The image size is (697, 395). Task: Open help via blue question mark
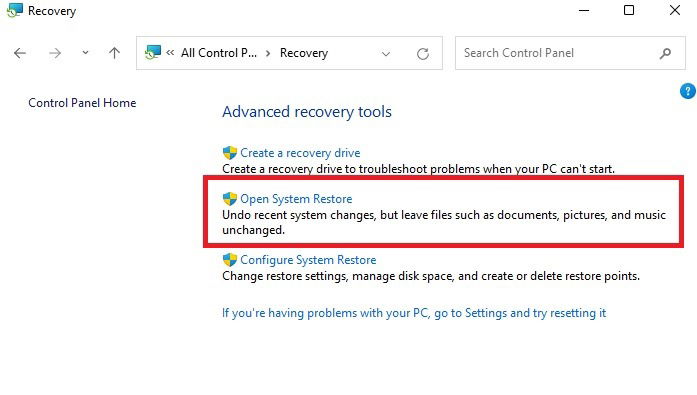coord(687,91)
